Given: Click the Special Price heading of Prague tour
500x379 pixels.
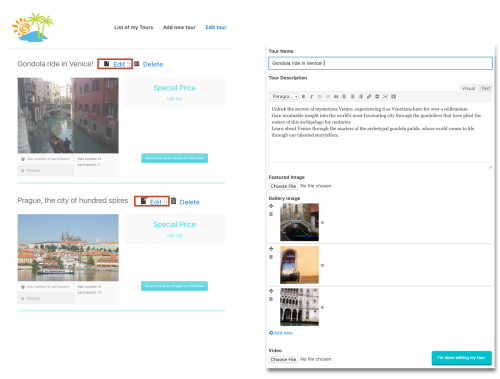Looking at the screenshot, I should click(x=174, y=224).
